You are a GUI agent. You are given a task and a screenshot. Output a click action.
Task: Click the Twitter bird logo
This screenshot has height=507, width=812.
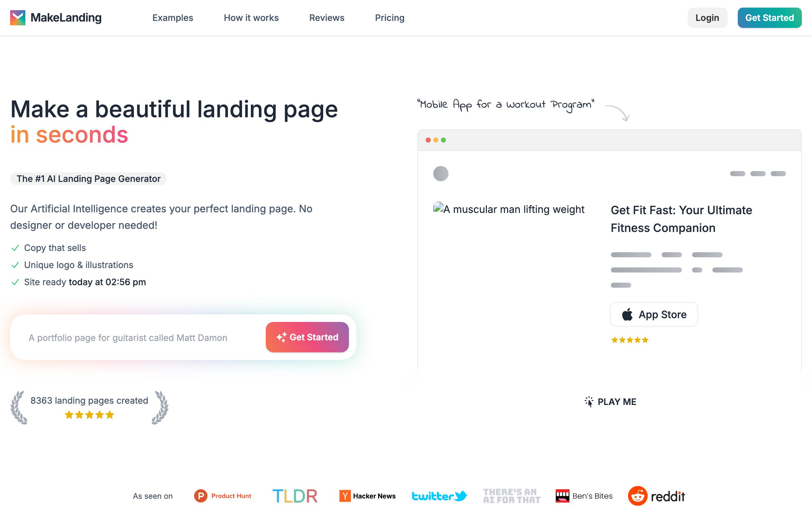click(x=440, y=496)
